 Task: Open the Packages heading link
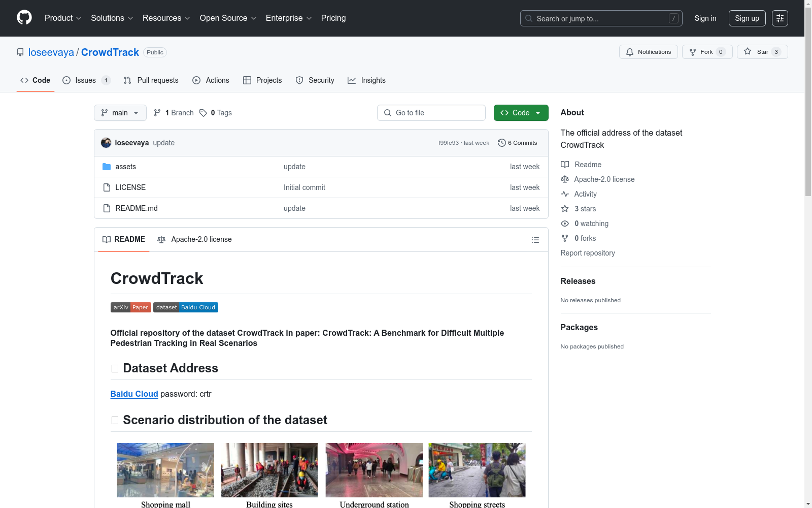point(579,327)
